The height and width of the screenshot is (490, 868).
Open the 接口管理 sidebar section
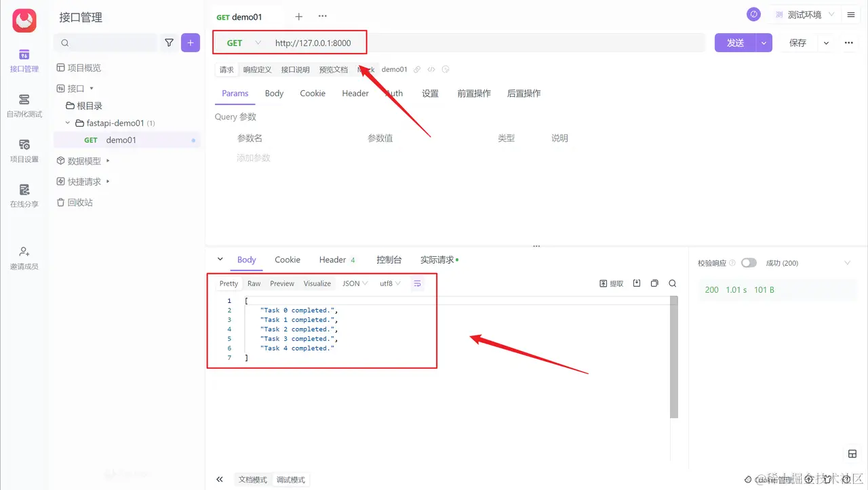(24, 60)
